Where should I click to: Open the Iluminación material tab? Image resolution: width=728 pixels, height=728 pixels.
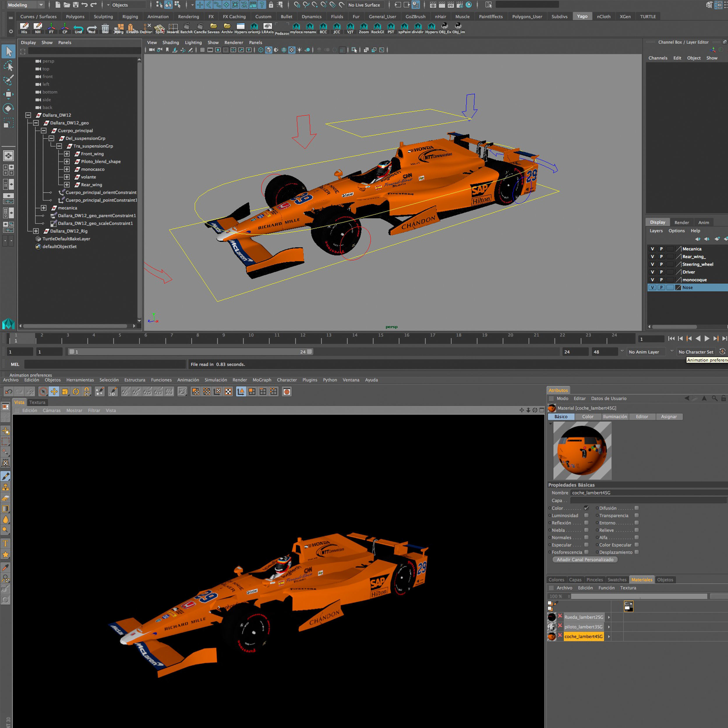click(615, 416)
